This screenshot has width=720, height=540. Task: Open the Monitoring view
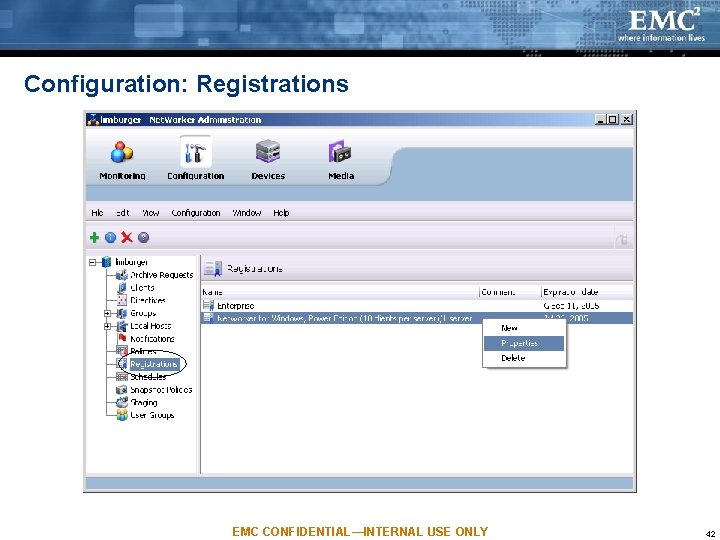pos(122,159)
